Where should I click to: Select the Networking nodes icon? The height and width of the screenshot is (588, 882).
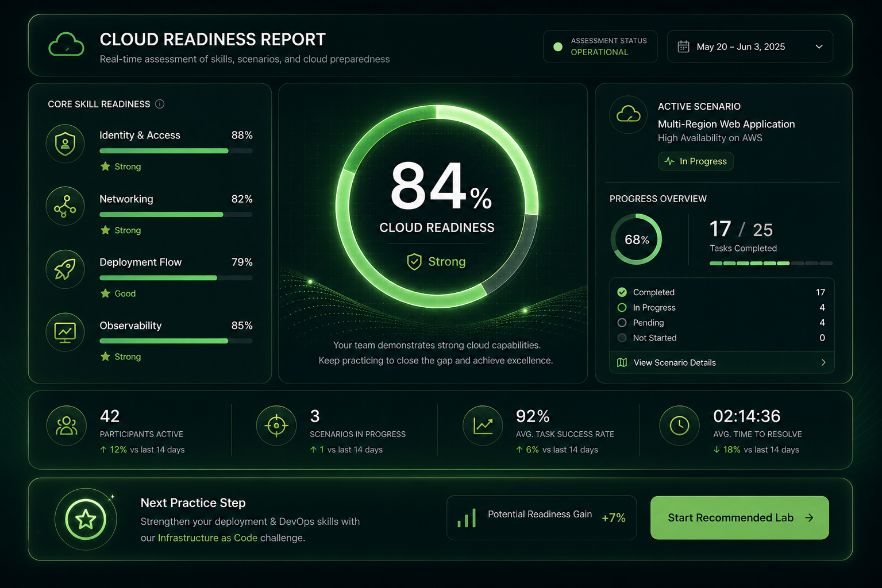tap(65, 206)
